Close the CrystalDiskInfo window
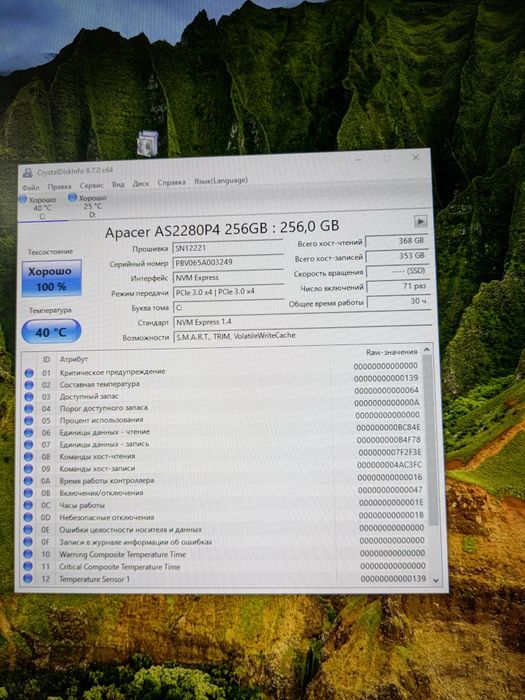 (416, 158)
